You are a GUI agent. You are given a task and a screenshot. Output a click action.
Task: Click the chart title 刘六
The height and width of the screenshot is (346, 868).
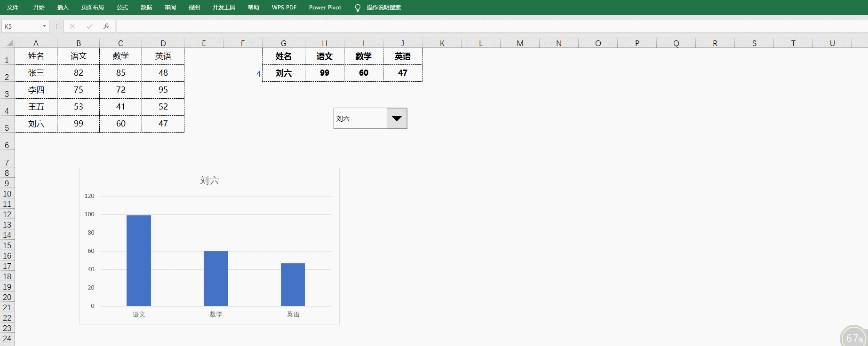pyautogui.click(x=209, y=181)
